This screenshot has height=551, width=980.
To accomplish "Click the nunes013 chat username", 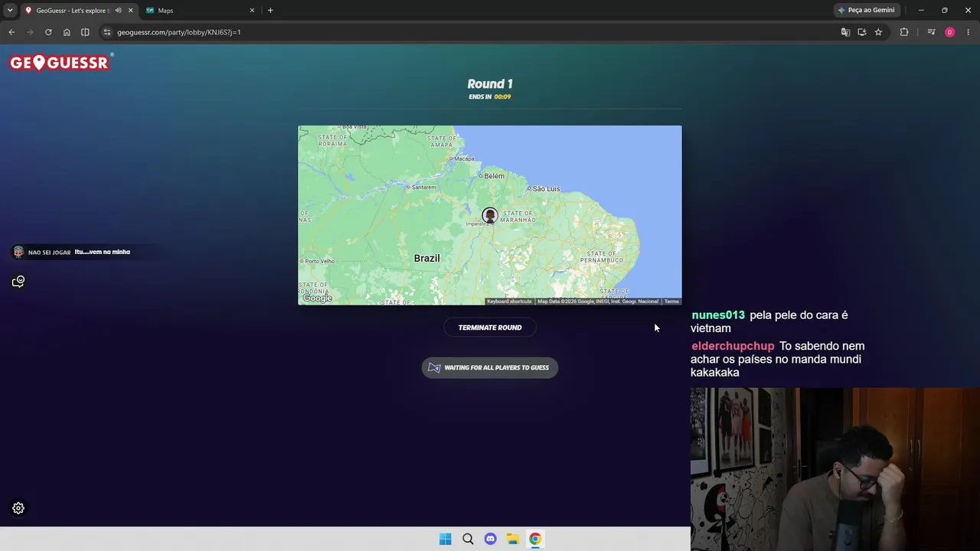I will [x=718, y=315].
